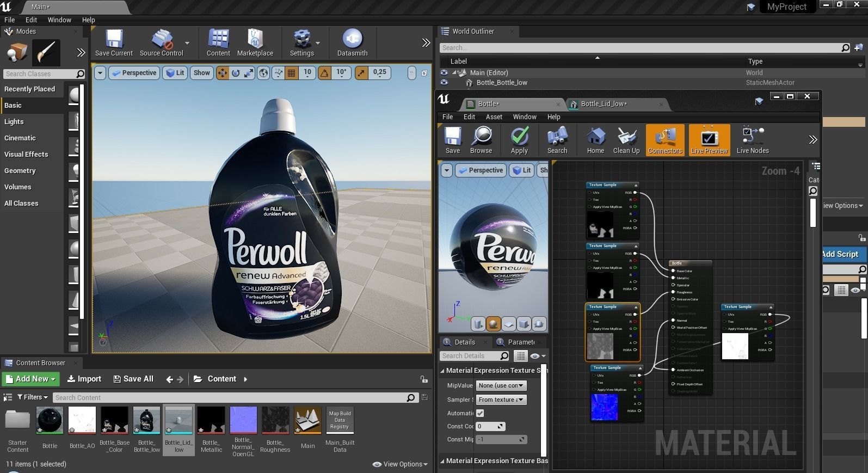Open the Content toolbar button
The height and width of the screenshot is (473, 868).
pyautogui.click(x=218, y=43)
